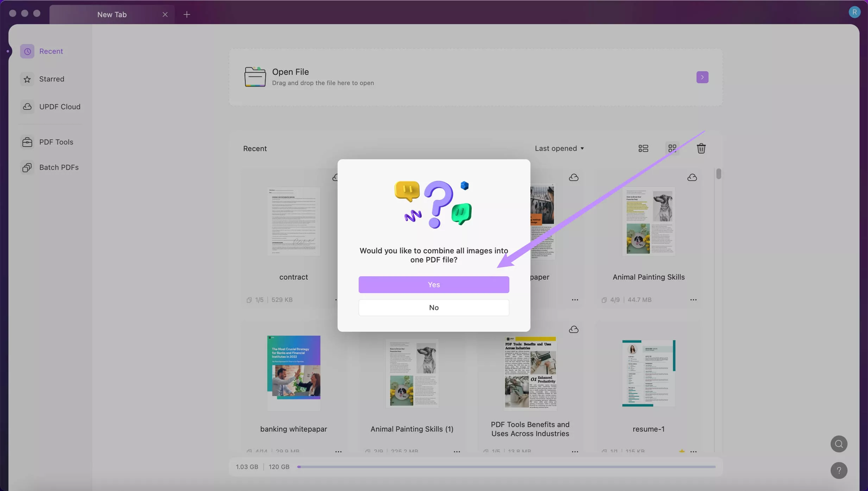This screenshot has width=868, height=491.
Task: Click Yes to combine the images
Action: [433, 285]
